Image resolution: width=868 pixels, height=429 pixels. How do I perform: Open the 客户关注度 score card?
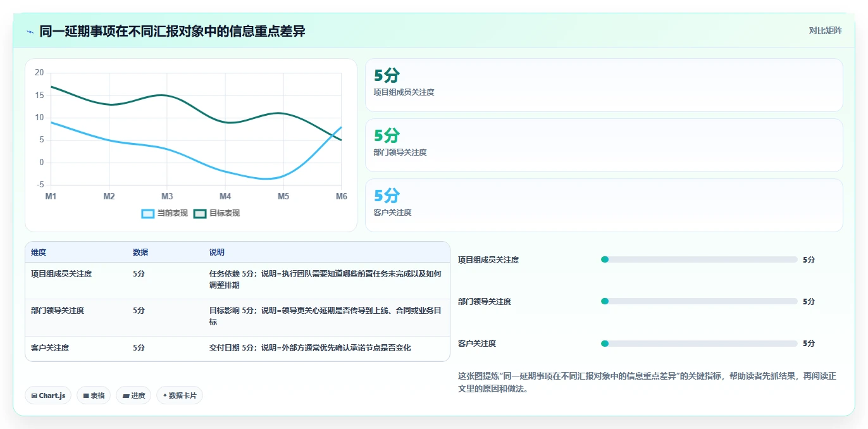click(x=604, y=205)
